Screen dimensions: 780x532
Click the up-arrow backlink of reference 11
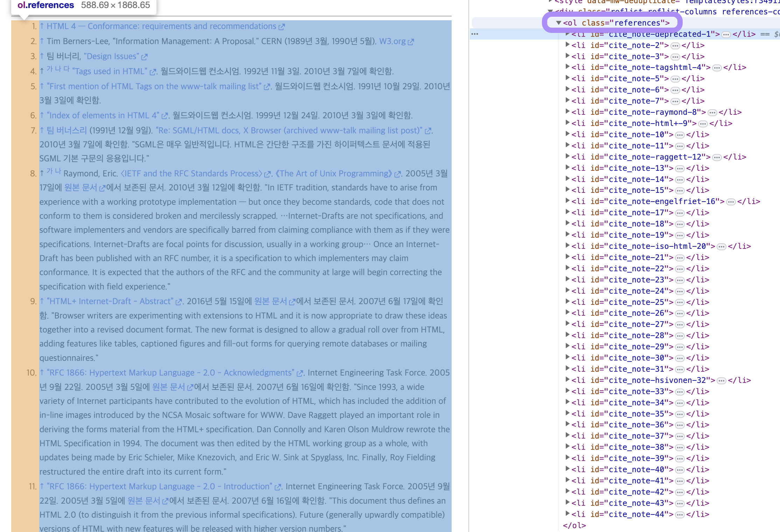pyautogui.click(x=42, y=486)
